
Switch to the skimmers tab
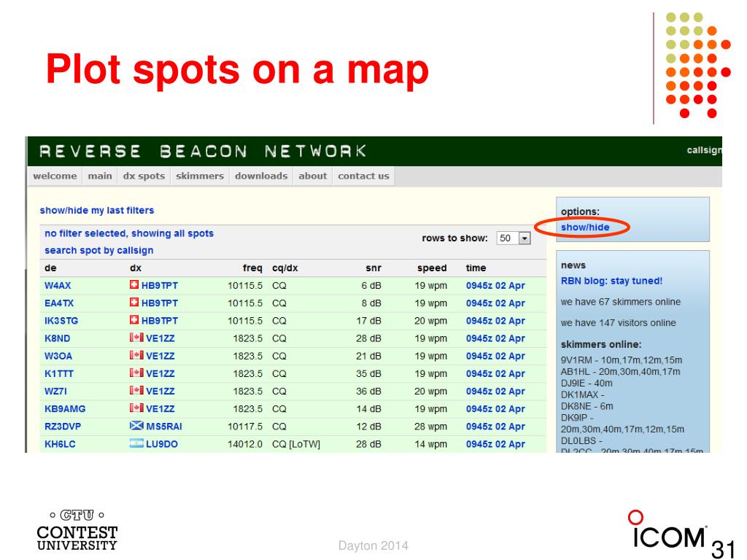[200, 176]
